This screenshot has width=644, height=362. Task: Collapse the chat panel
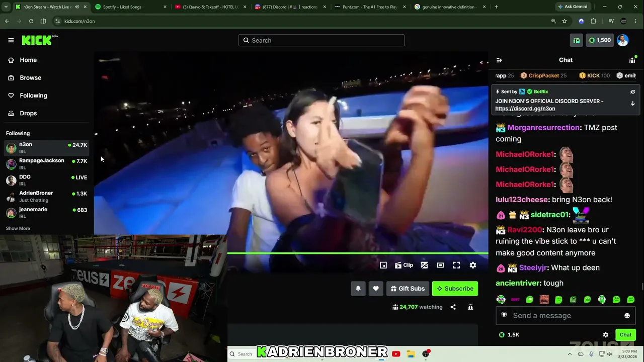(x=499, y=60)
